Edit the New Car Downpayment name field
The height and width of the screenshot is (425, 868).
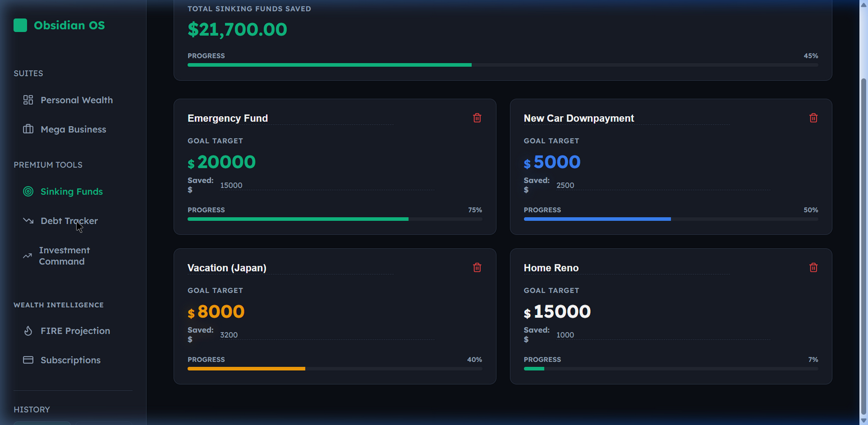pyautogui.click(x=627, y=118)
